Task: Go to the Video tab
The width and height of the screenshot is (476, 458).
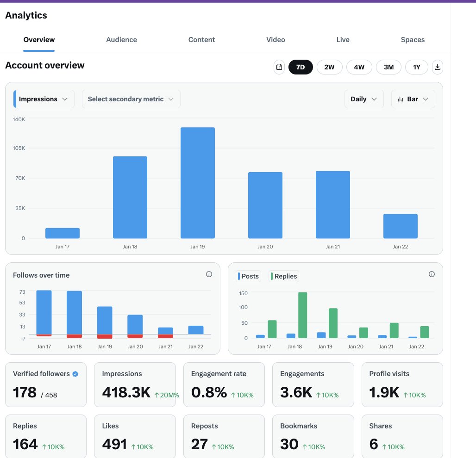Action: [x=276, y=40]
